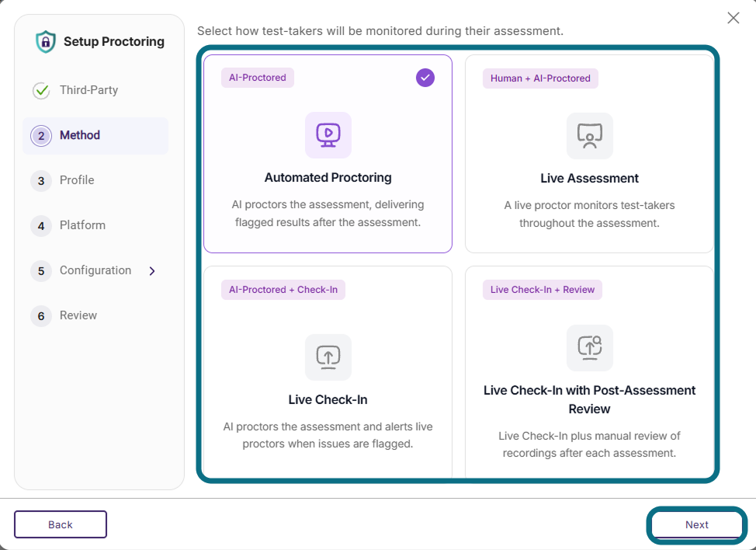756x550 pixels.
Task: Click the step 5 number circle
Action: click(41, 271)
